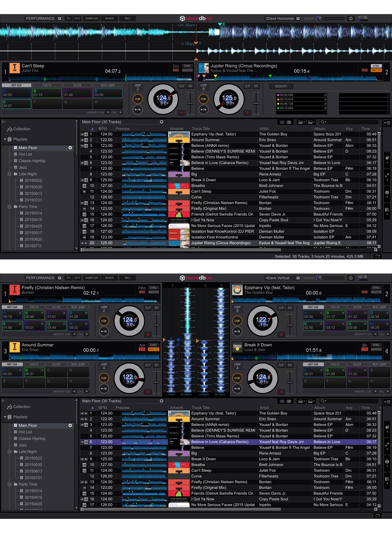Image resolution: width=392 pixels, height=533 pixels.
Task: Collapse Late Night folder in 2Deck Horizontal window
Action: [x=9, y=174]
